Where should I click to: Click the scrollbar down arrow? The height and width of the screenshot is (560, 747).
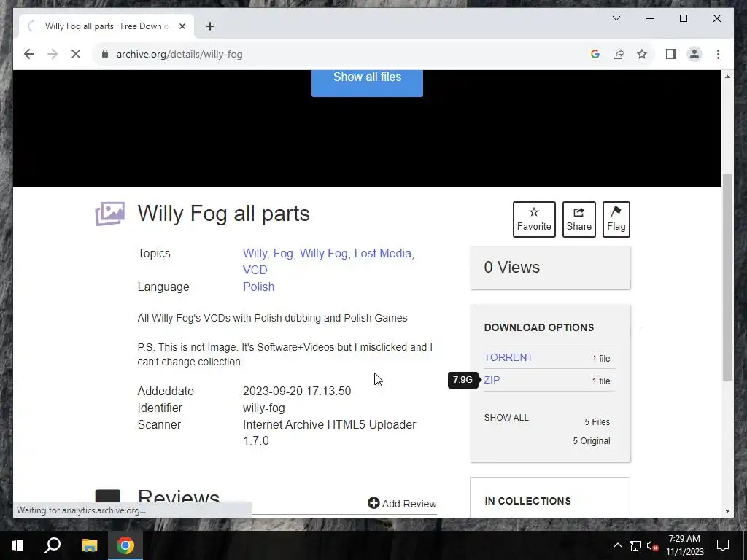727,511
